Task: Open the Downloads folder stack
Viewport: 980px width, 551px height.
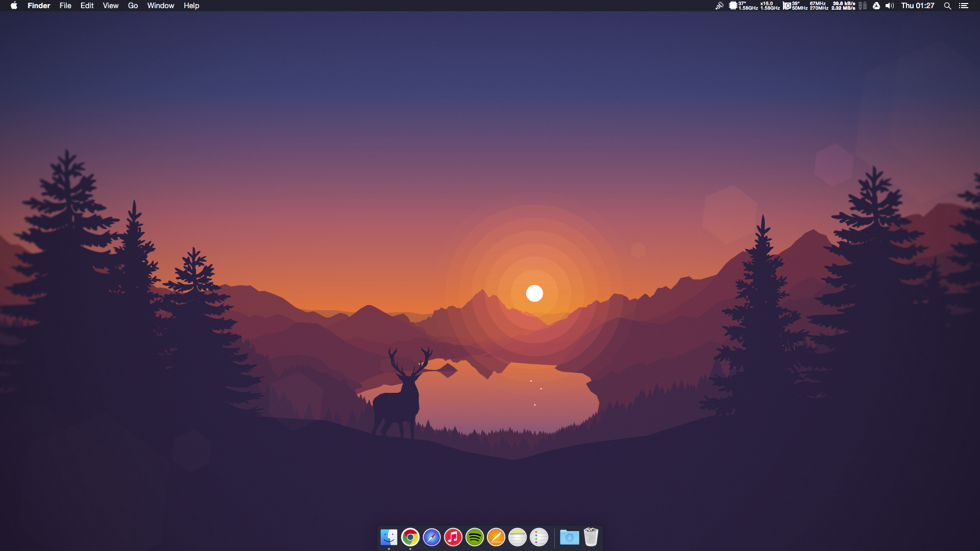Action: [569, 537]
